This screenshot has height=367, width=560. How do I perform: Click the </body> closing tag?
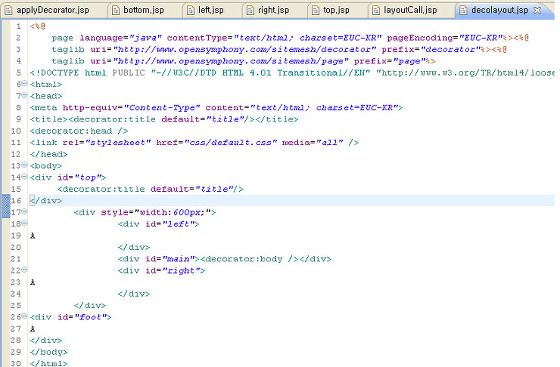pos(49,352)
